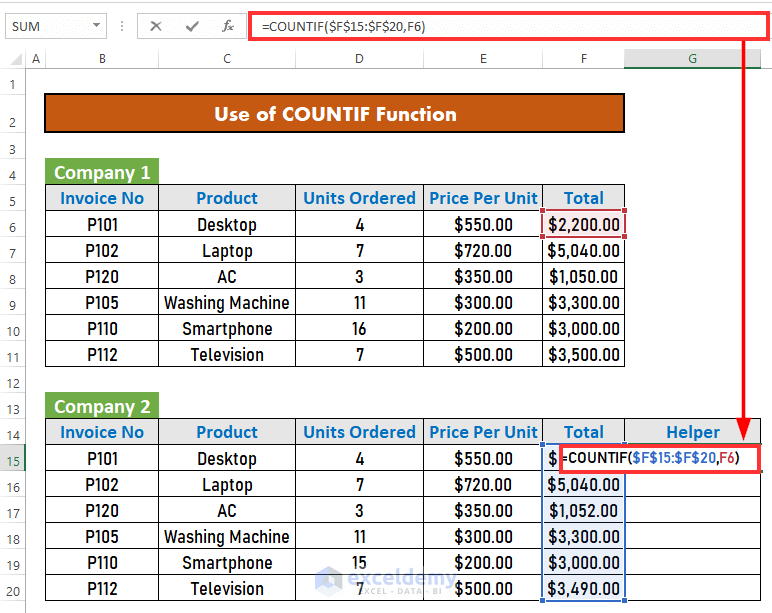The image size is (772, 613).
Task: Confirm the formula with the checkmark icon
Action: point(192,26)
